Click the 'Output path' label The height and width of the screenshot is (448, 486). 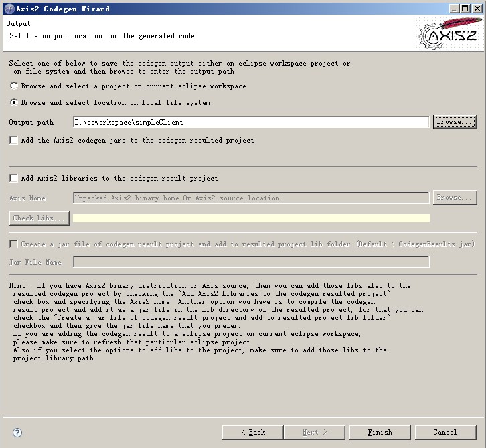click(31, 122)
